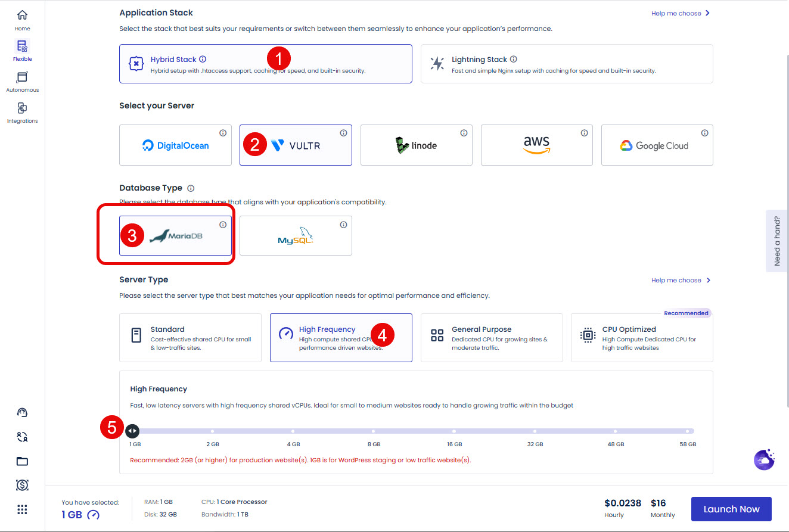Click the Launch Now button
789x532 pixels.
tap(731, 509)
